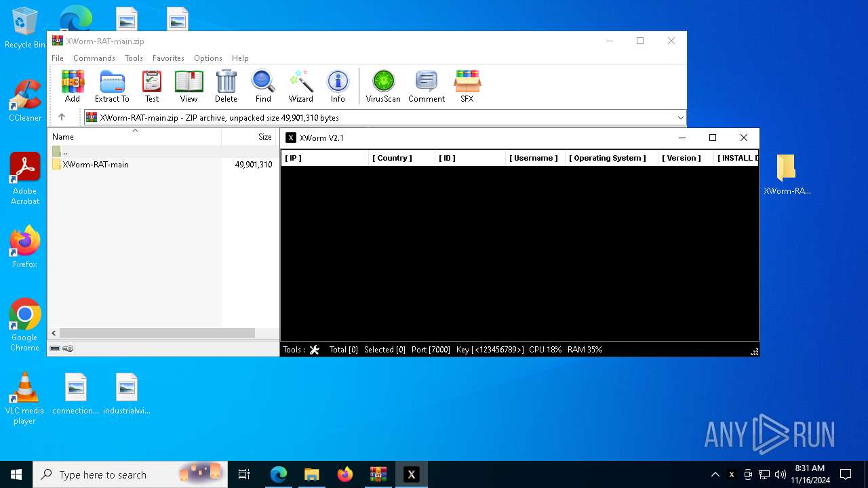Viewport: 868px width, 488px height.
Task: Open Firefox from the taskbar
Action: coord(345,474)
